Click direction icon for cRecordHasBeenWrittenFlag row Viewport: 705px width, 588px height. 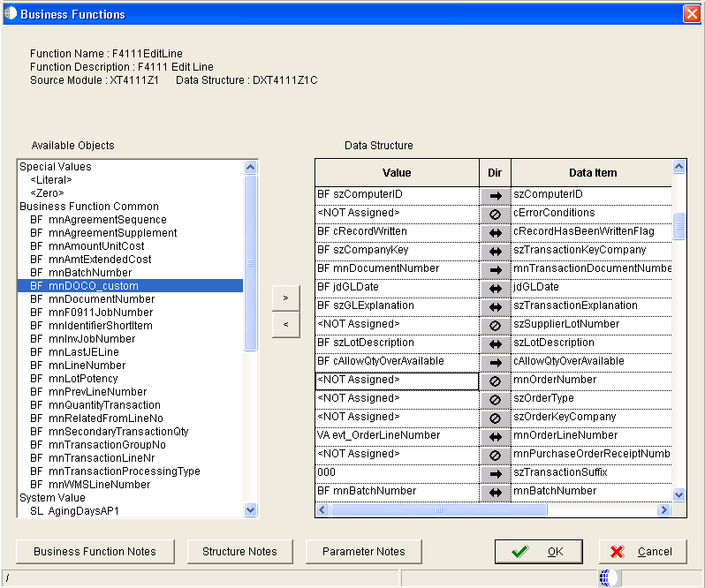click(495, 233)
